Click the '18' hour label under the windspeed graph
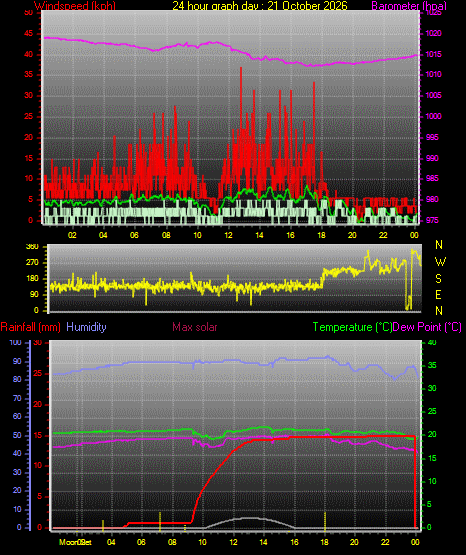This screenshot has height=555, width=466. pyautogui.click(x=321, y=235)
